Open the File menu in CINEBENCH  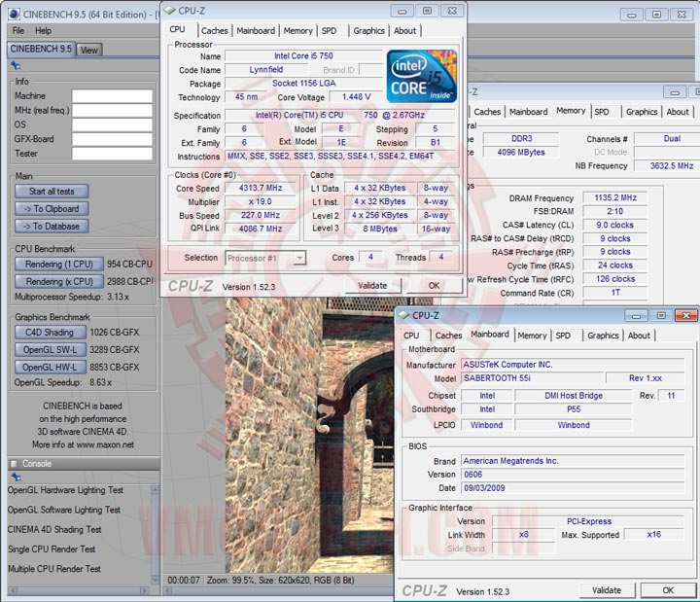[17, 30]
